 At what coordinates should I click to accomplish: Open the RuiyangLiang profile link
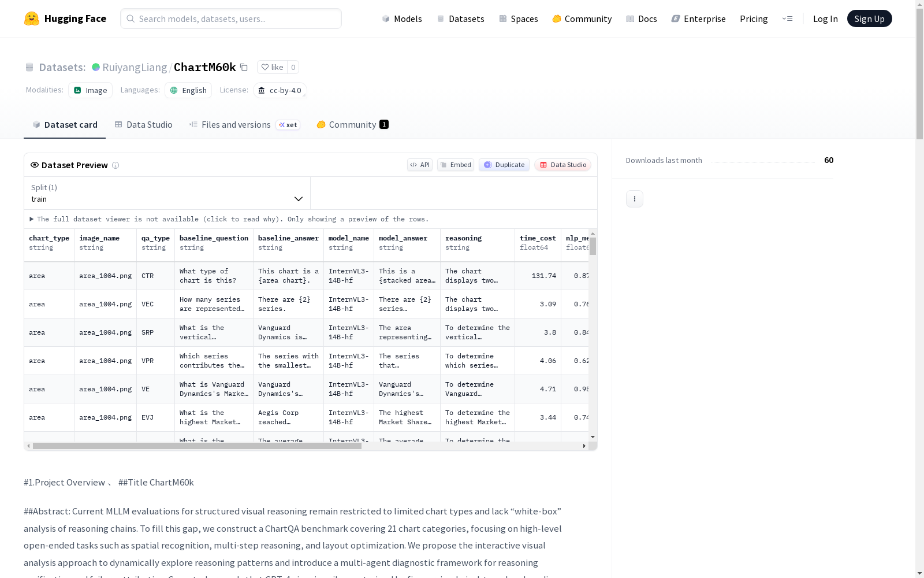coord(135,68)
